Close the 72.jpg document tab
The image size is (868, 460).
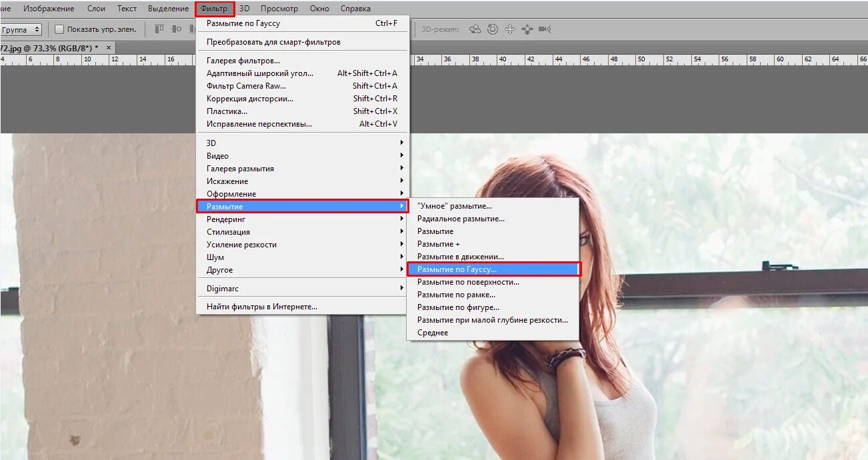point(109,48)
